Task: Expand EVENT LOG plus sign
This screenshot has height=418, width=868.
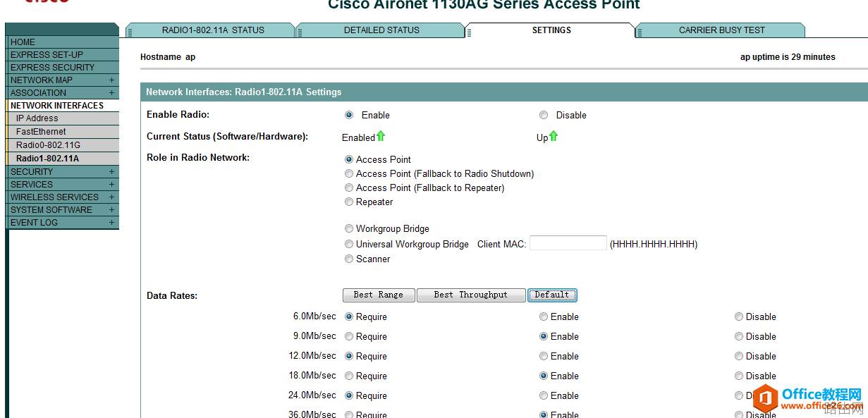Action: (x=111, y=223)
